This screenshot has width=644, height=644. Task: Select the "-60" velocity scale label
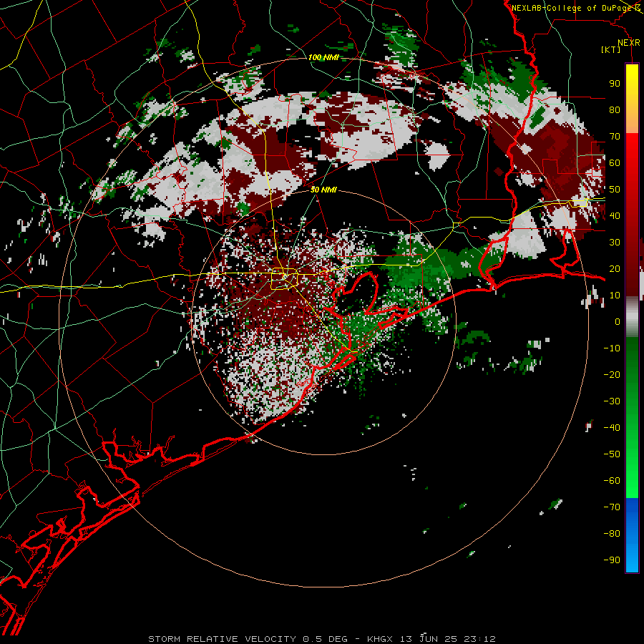click(x=612, y=481)
